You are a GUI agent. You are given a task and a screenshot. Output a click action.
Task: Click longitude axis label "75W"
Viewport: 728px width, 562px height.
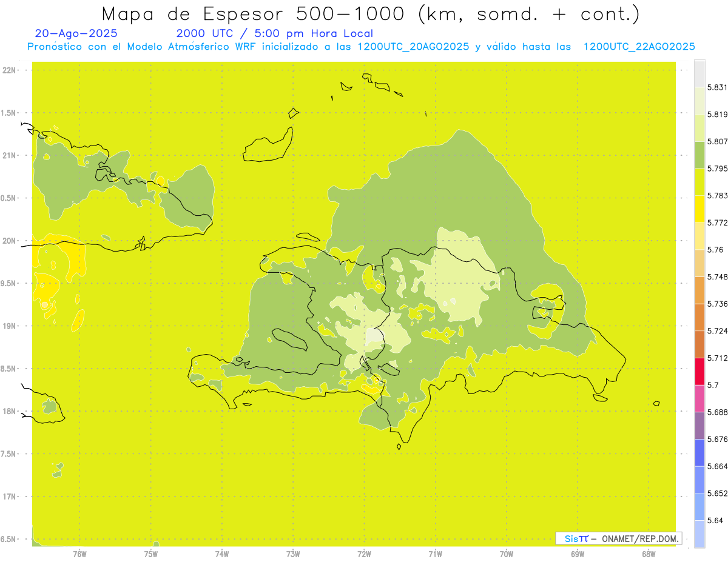[x=151, y=554]
